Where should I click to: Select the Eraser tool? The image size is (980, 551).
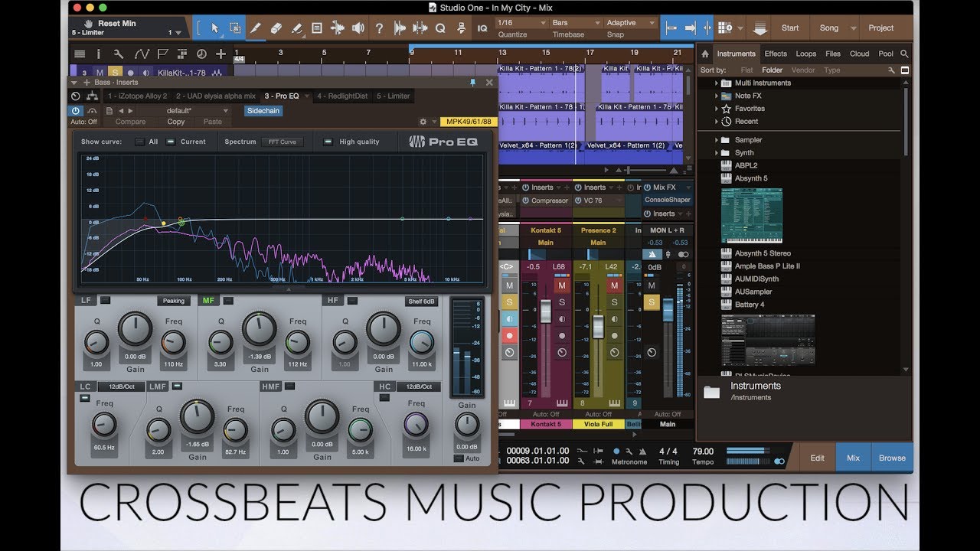point(276,28)
